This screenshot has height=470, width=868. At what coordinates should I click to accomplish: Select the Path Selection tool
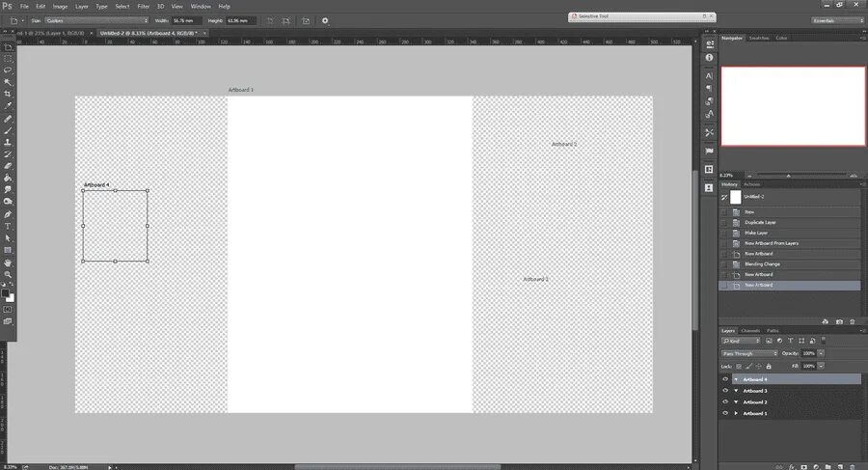(8, 238)
